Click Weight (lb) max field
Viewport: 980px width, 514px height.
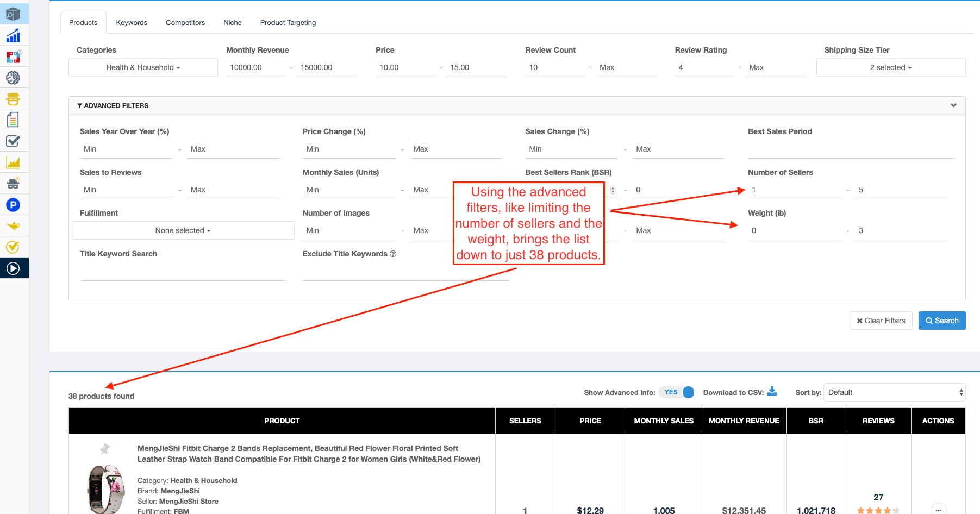tap(901, 230)
